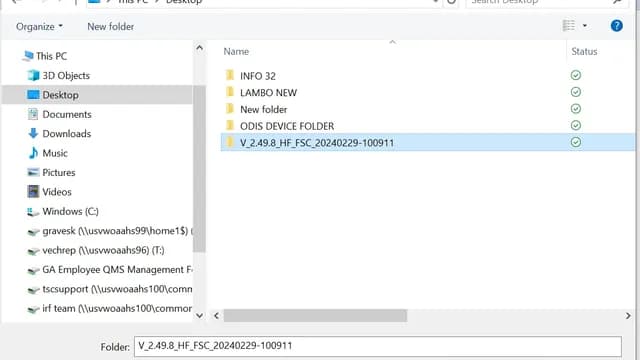
Task: Open Music in navigation pane
Action: [x=55, y=153]
